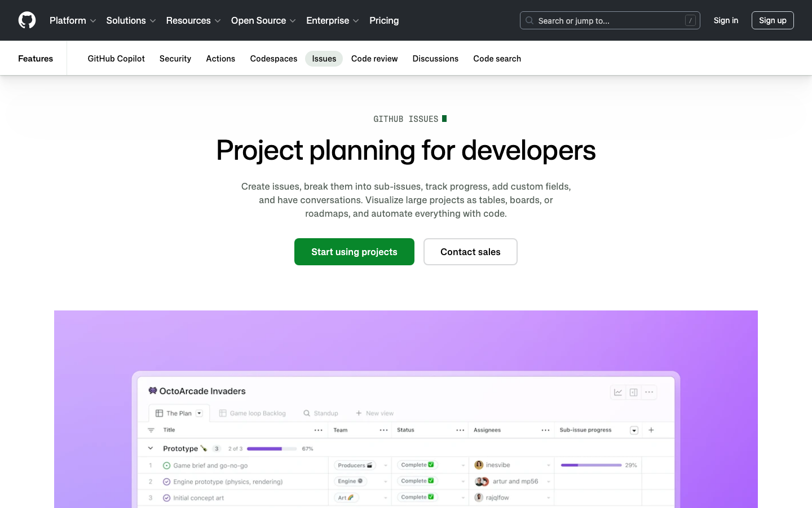
Task: Open the Code search tab
Action: (497, 59)
